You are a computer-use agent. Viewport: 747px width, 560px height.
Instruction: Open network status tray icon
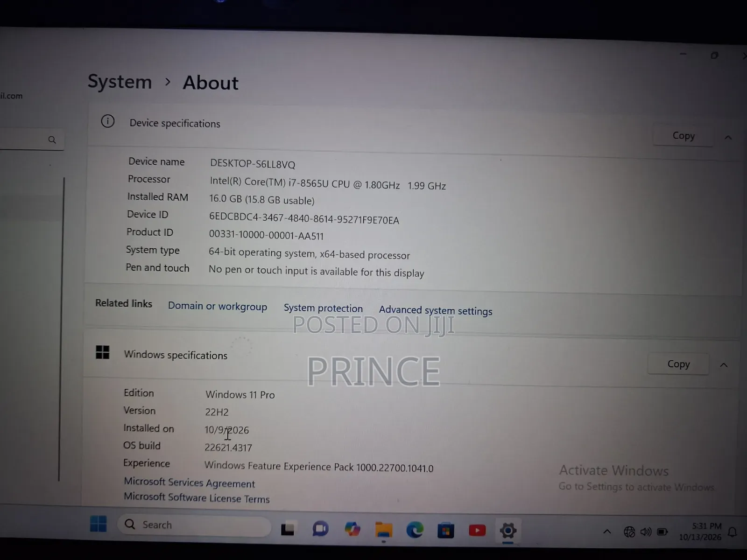(x=629, y=532)
